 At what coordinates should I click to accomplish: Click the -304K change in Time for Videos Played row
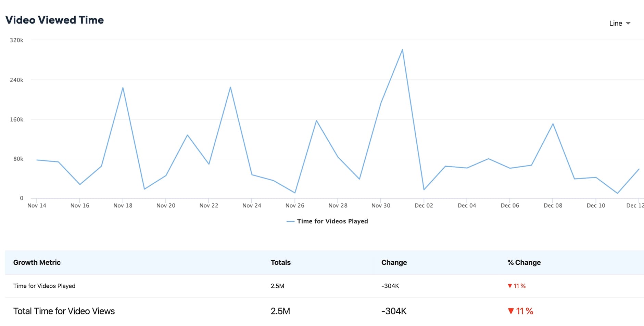click(x=390, y=286)
